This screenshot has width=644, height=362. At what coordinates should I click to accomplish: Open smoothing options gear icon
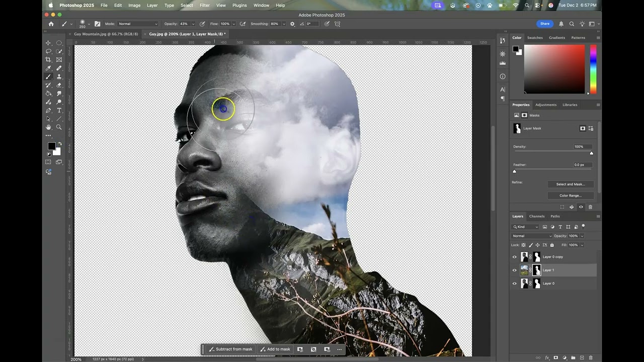pyautogui.click(x=292, y=24)
